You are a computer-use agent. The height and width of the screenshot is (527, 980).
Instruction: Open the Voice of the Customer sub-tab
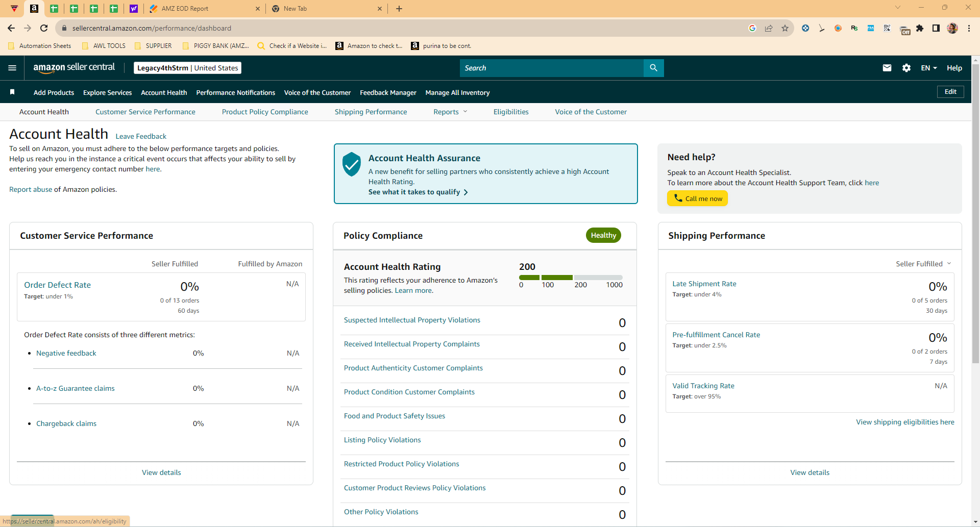[591, 112]
